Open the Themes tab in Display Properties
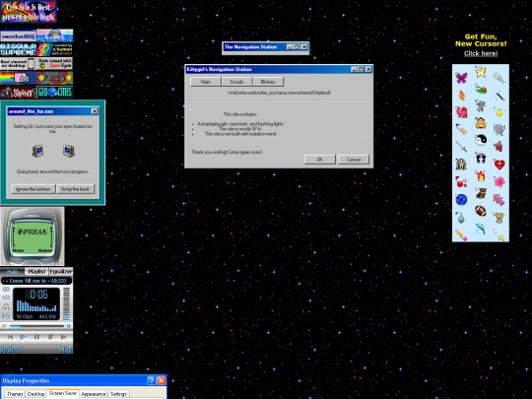 15,394
